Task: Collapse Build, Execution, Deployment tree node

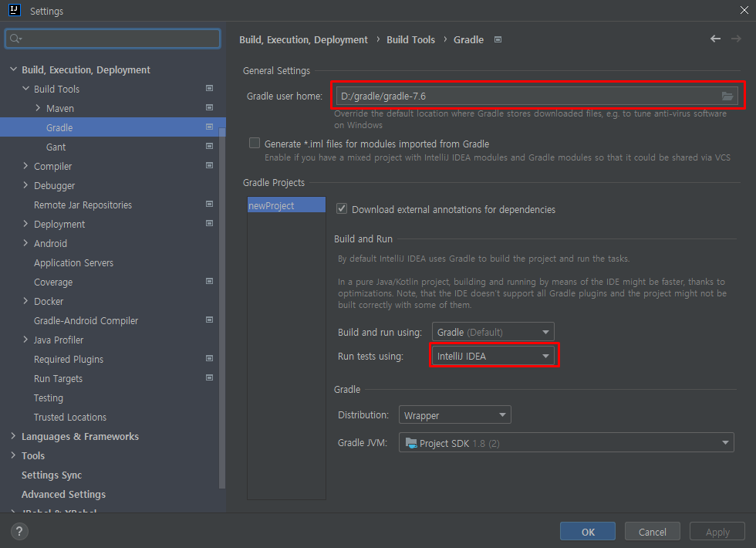Action: point(14,69)
